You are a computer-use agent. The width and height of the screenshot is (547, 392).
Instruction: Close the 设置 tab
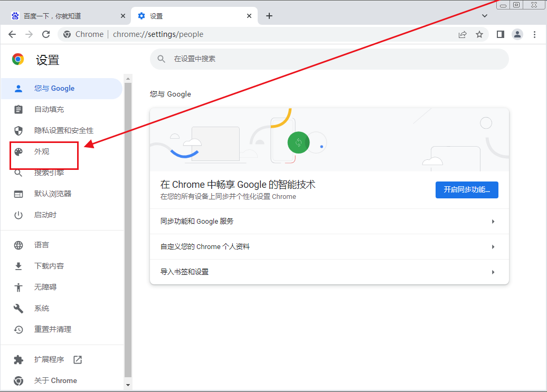[249, 16]
